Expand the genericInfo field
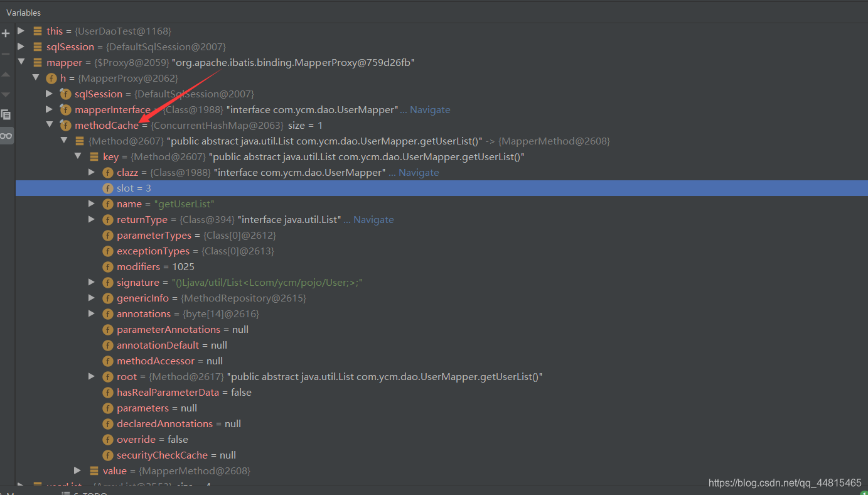The image size is (868, 495). (x=92, y=298)
